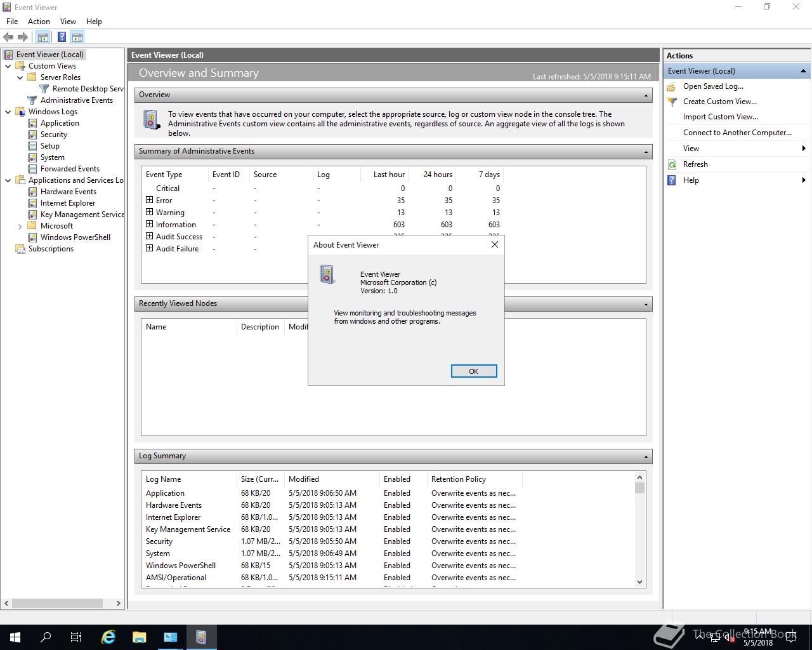This screenshot has width=812, height=650.
Task: Select Windows PowerShell log in tree
Action: point(75,237)
